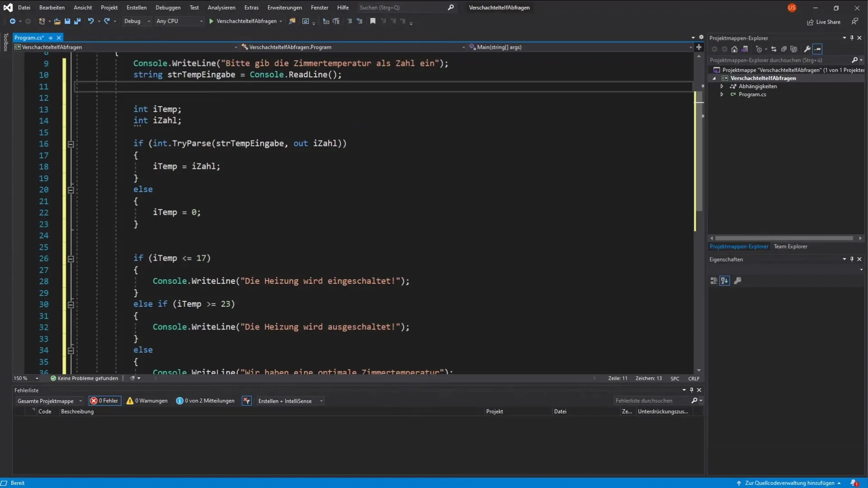Open the Bearbeiten menu
Viewport: 868px width, 488px height.
(52, 8)
